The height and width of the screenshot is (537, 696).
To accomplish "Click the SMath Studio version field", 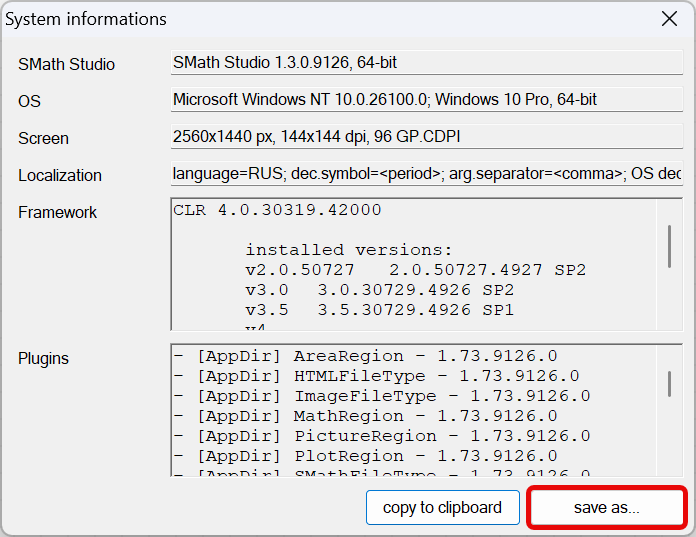I will tap(427, 63).
